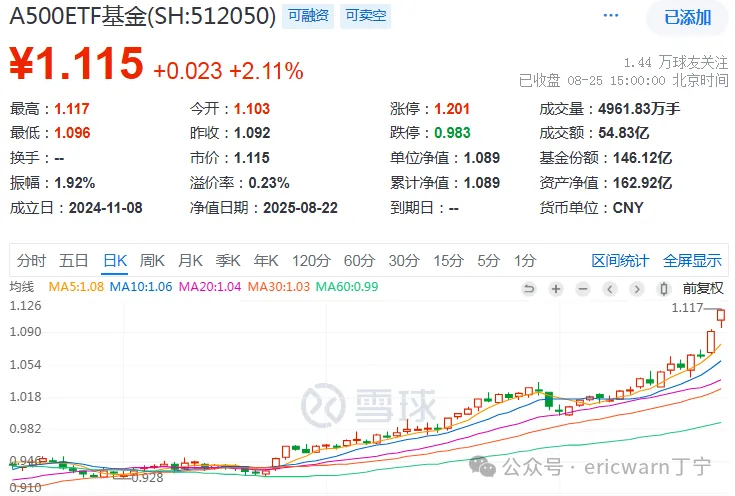Click the 1.44 万球友关注 follower count
Screen dimensions: 735x496
[676, 62]
